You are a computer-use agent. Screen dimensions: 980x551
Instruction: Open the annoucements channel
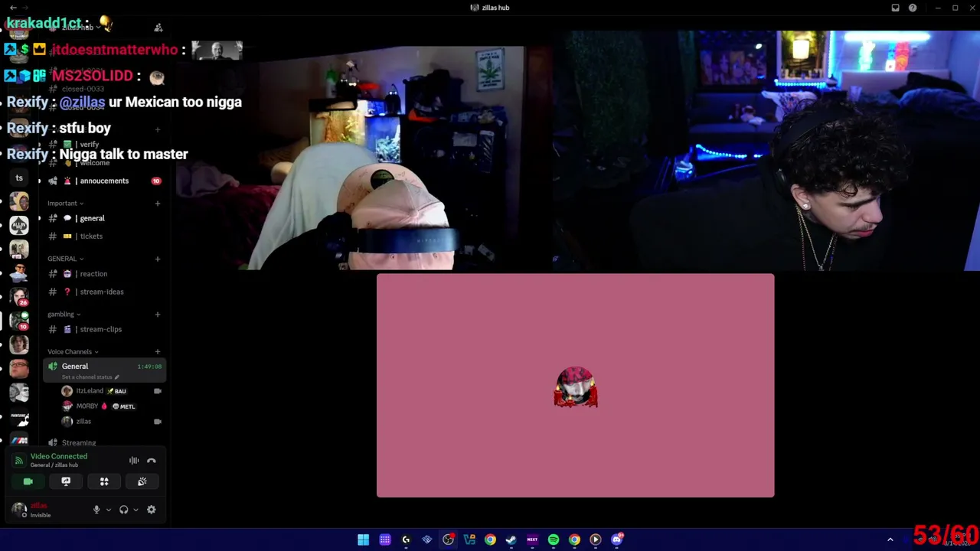[x=104, y=181]
